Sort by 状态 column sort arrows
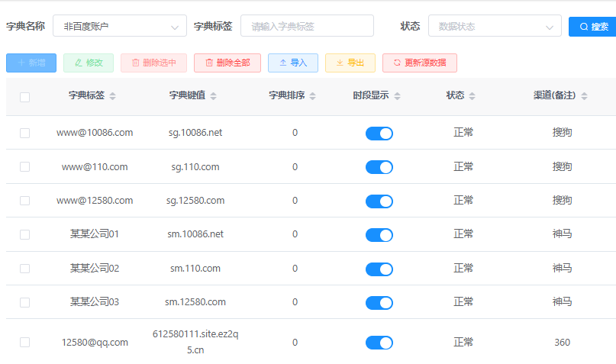This screenshot has height=364, width=616. coord(472,96)
